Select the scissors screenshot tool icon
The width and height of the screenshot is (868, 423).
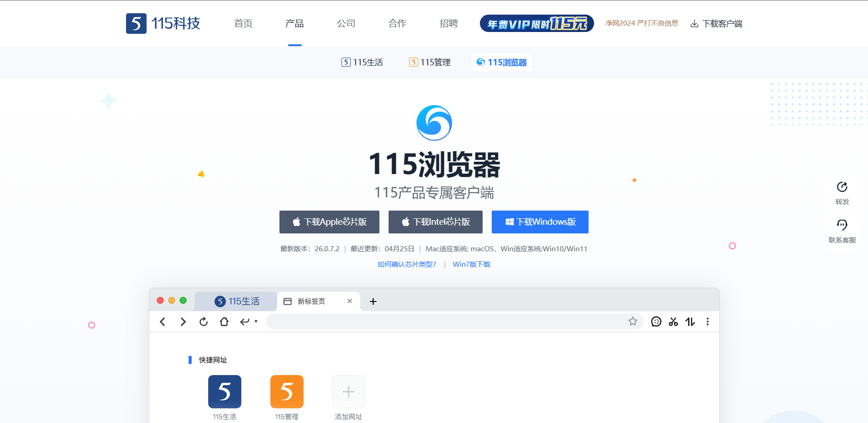(673, 322)
